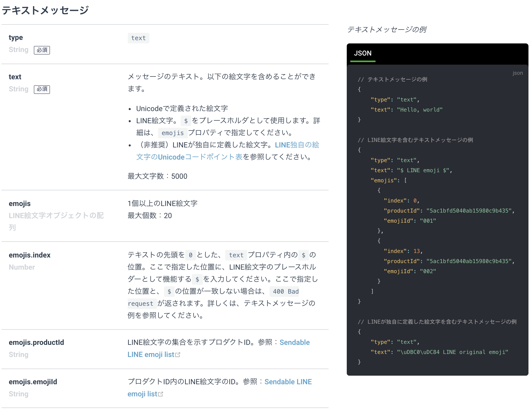Click the 必須 badge next to type
532x411 pixels.
point(42,50)
